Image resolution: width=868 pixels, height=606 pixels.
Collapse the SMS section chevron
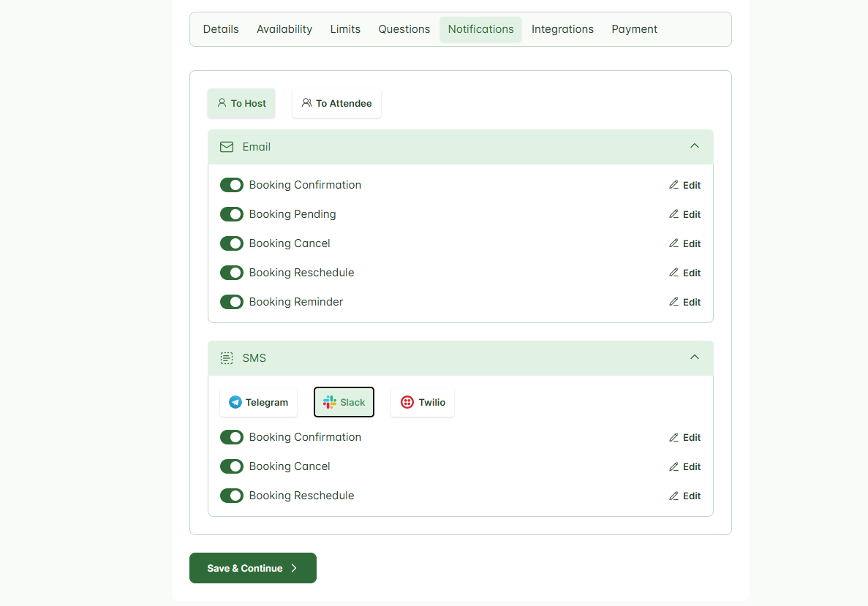click(x=694, y=357)
